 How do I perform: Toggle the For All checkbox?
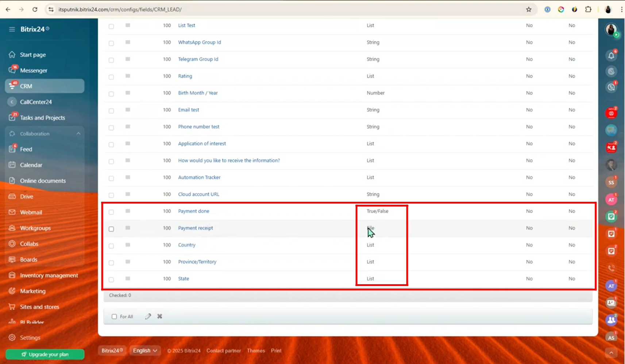pos(114,317)
